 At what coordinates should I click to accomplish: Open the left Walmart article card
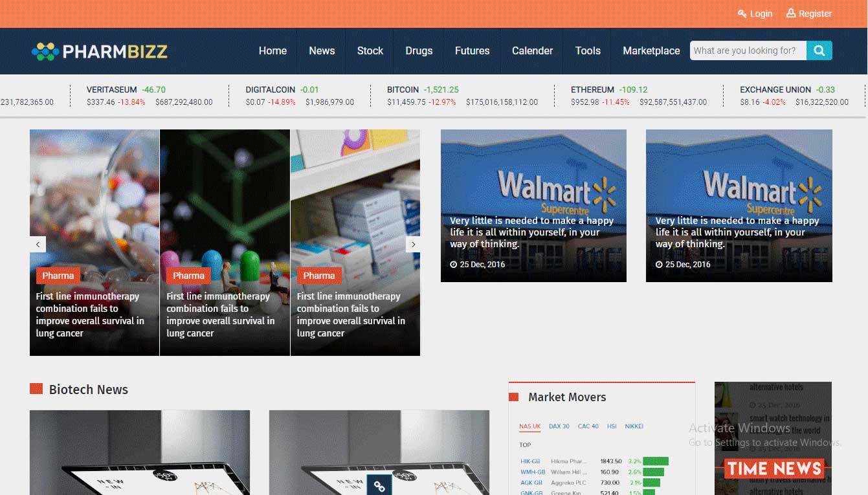click(533, 206)
